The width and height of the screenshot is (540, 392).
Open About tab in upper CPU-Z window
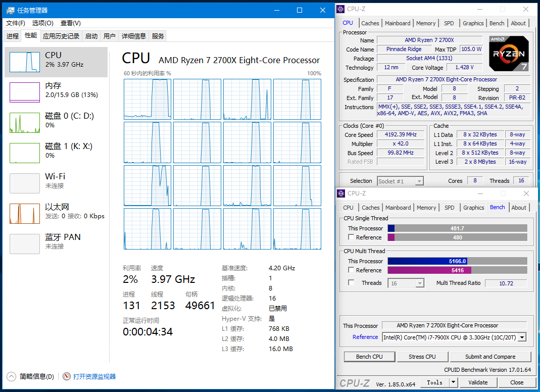coord(518,23)
